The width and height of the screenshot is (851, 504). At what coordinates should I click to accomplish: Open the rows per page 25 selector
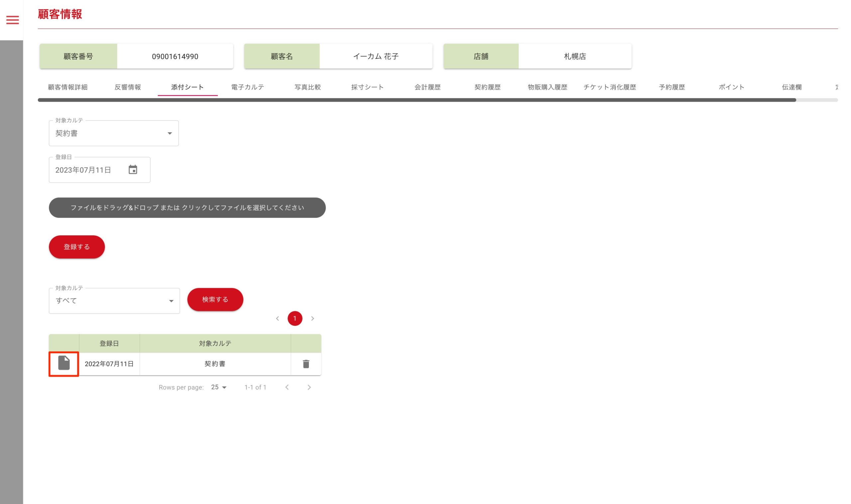click(x=219, y=387)
